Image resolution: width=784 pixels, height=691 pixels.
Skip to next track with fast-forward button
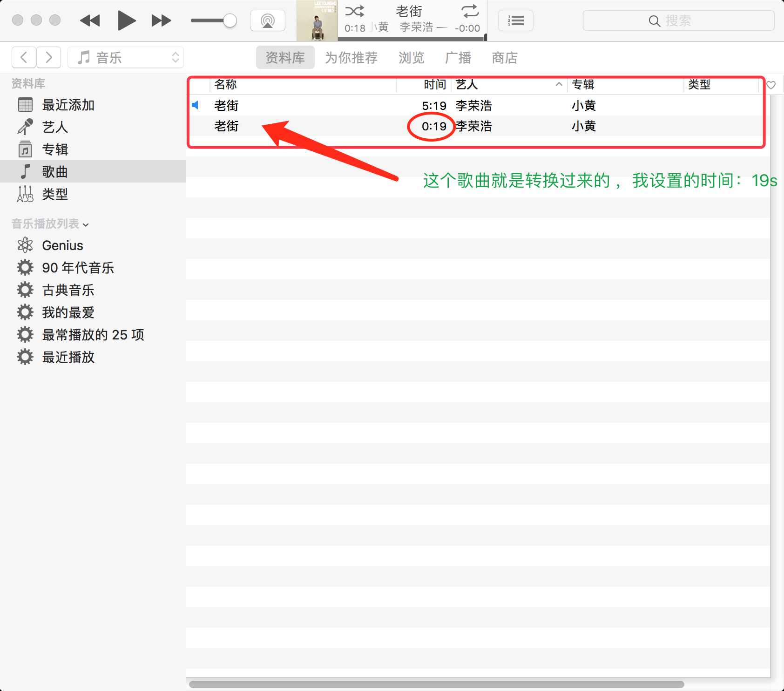tap(161, 20)
